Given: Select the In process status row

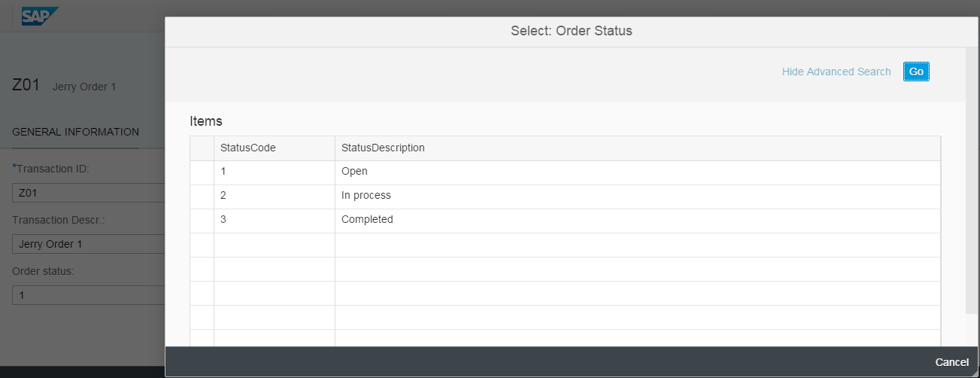Looking at the screenshot, I should 566,196.
